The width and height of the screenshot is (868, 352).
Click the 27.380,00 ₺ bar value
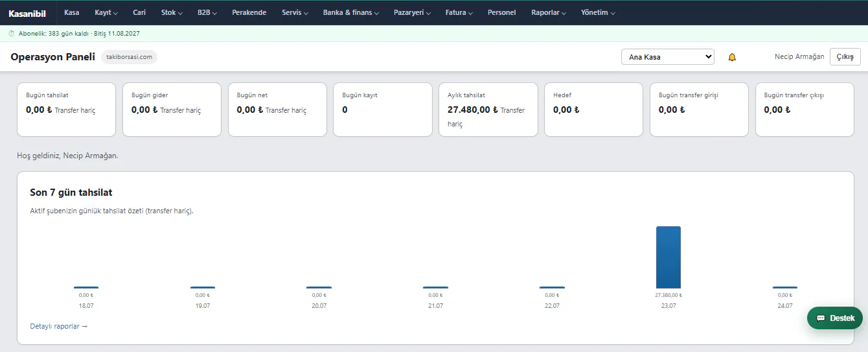click(668, 295)
